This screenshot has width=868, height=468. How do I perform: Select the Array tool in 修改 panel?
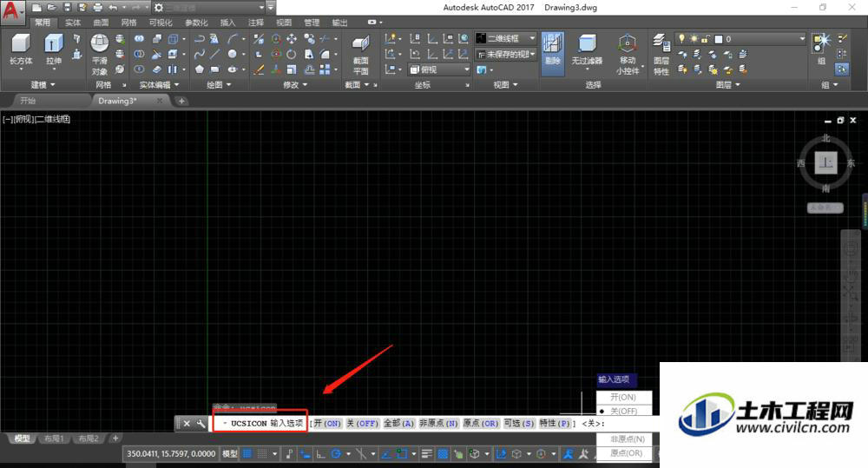[x=325, y=69]
